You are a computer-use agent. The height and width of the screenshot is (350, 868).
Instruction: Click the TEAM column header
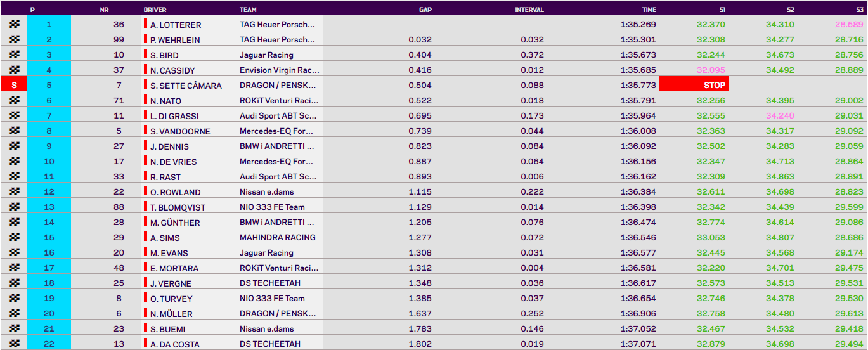point(248,10)
